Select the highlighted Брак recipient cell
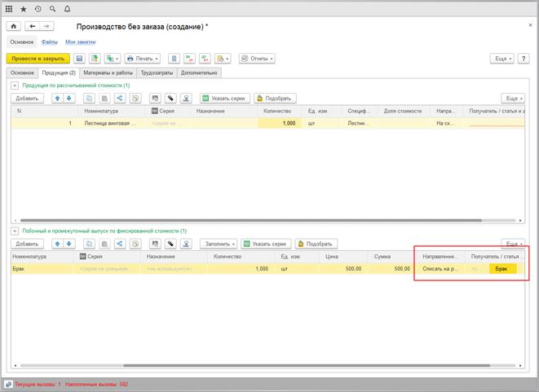 501,268
